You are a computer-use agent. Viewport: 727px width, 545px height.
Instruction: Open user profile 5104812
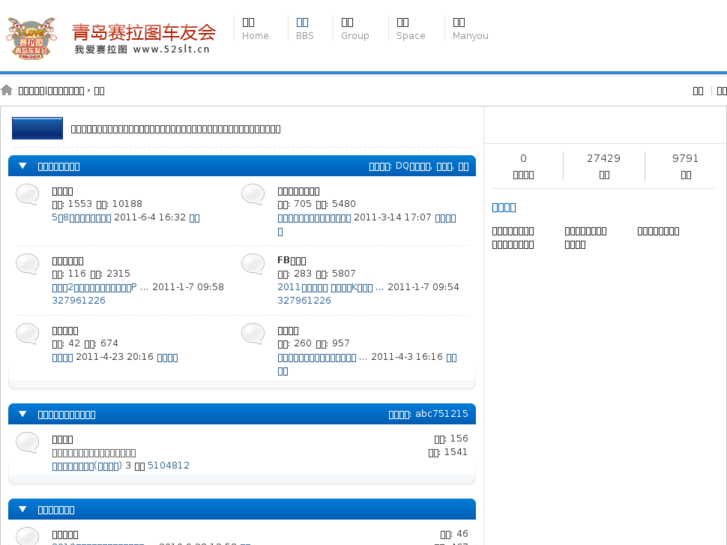point(168,466)
